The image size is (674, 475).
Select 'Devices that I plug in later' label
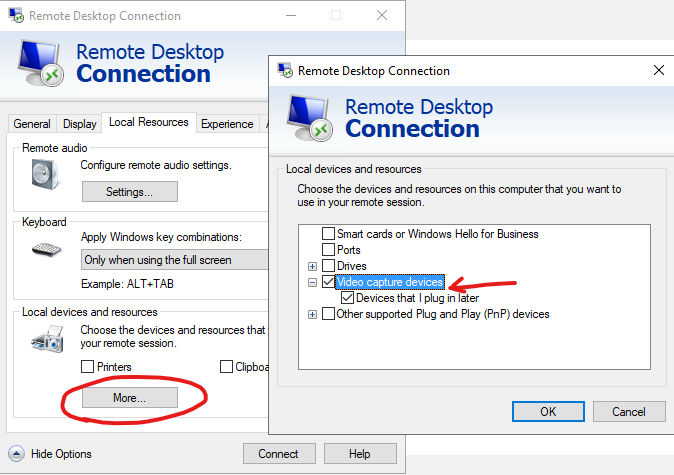coord(417,298)
